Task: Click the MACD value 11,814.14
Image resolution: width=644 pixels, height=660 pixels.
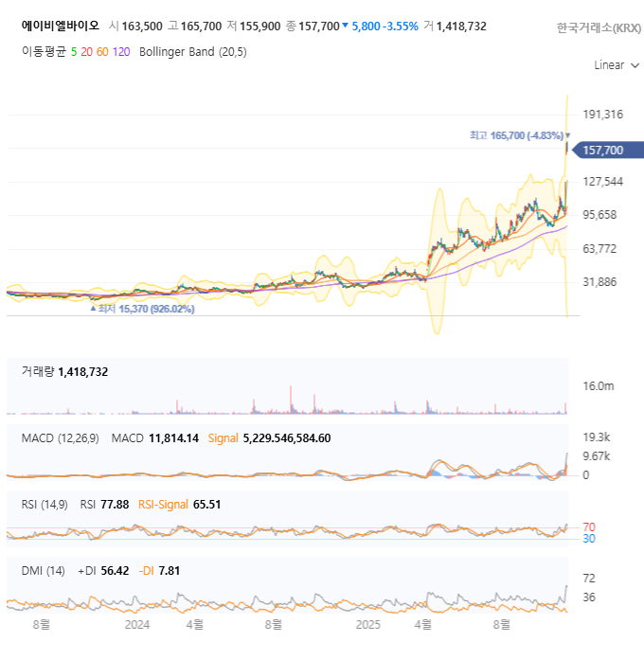Action: click(x=174, y=438)
